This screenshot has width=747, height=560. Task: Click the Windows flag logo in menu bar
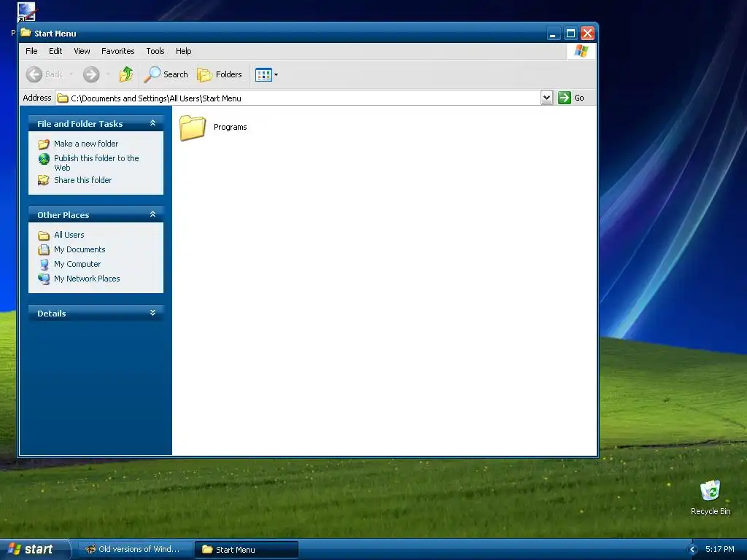[x=581, y=51]
